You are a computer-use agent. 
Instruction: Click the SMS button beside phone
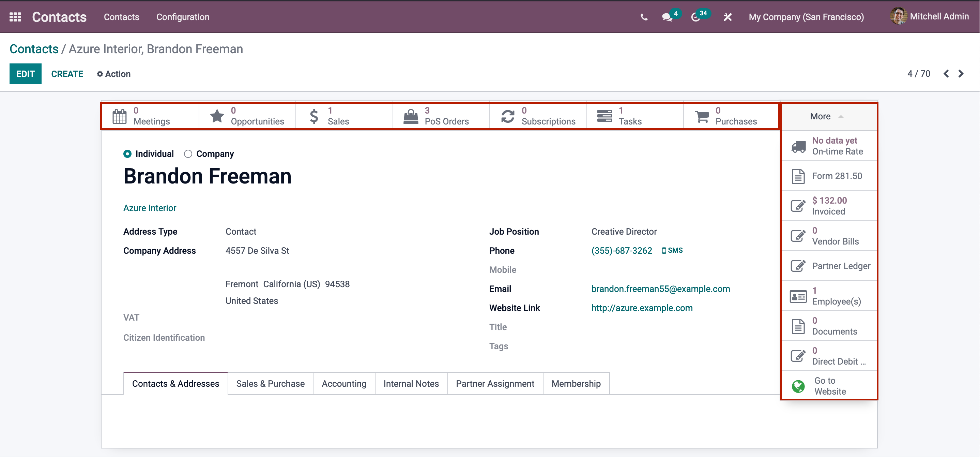click(x=672, y=250)
